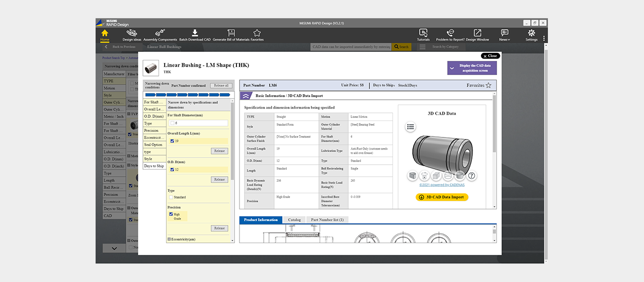Uncheck the O.D. 12 checkbox

tap(172, 170)
